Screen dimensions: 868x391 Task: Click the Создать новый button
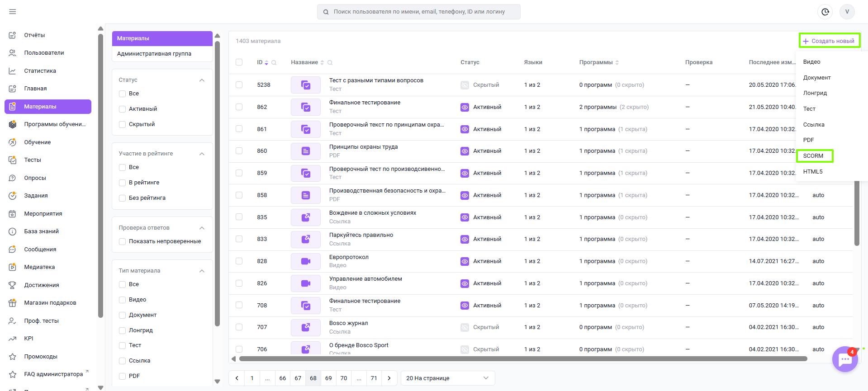pyautogui.click(x=829, y=41)
